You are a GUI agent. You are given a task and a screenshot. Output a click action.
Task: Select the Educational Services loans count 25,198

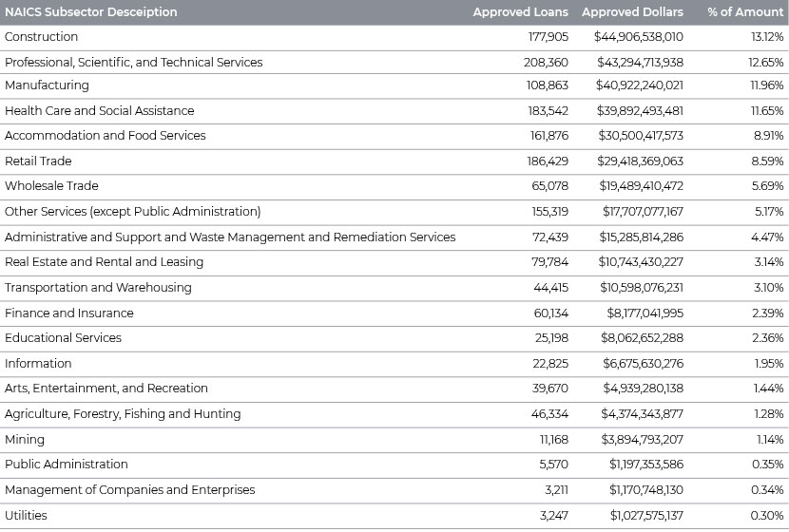point(551,338)
